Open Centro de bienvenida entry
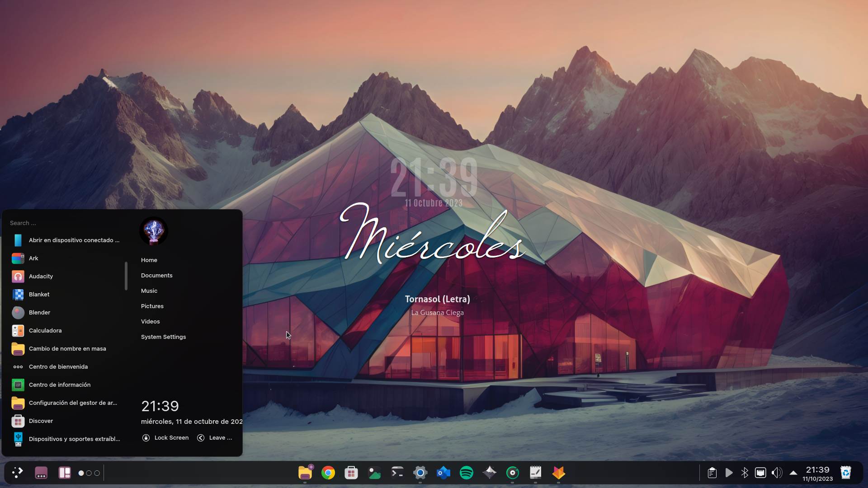 pyautogui.click(x=66, y=367)
